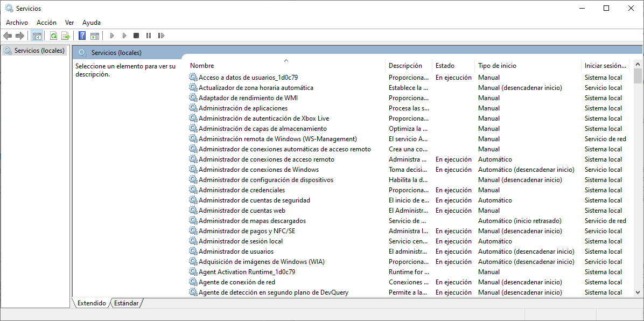Viewport: 644px width, 321px height.
Task: Click 'Habilita la d...' description cell
Action: click(x=409, y=179)
